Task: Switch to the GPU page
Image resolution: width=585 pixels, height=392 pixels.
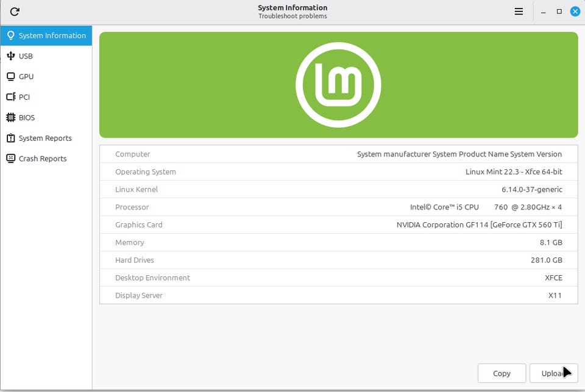Action: [46, 76]
